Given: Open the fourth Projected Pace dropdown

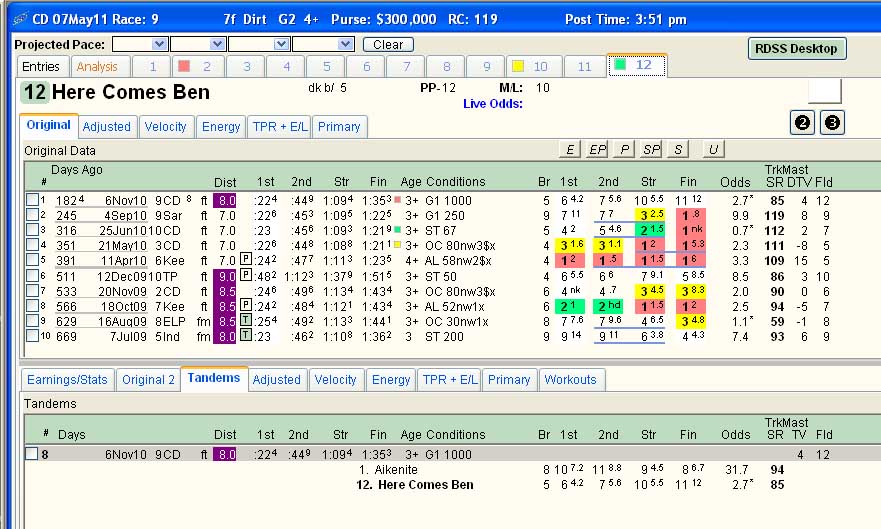Looking at the screenshot, I should pos(346,44).
